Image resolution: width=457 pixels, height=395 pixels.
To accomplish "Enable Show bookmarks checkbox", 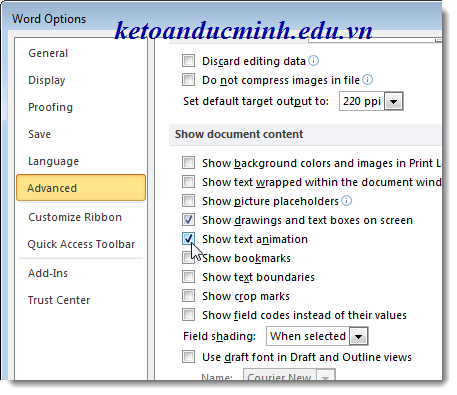I will [188, 258].
